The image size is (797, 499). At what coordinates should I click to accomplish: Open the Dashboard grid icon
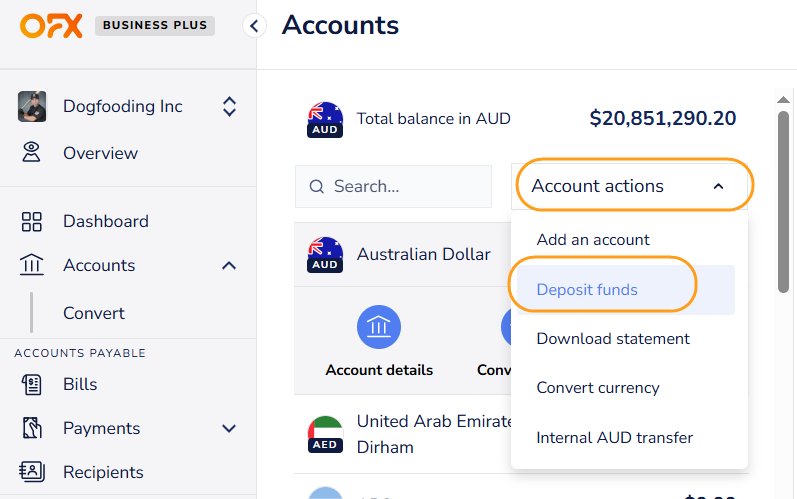(x=32, y=221)
